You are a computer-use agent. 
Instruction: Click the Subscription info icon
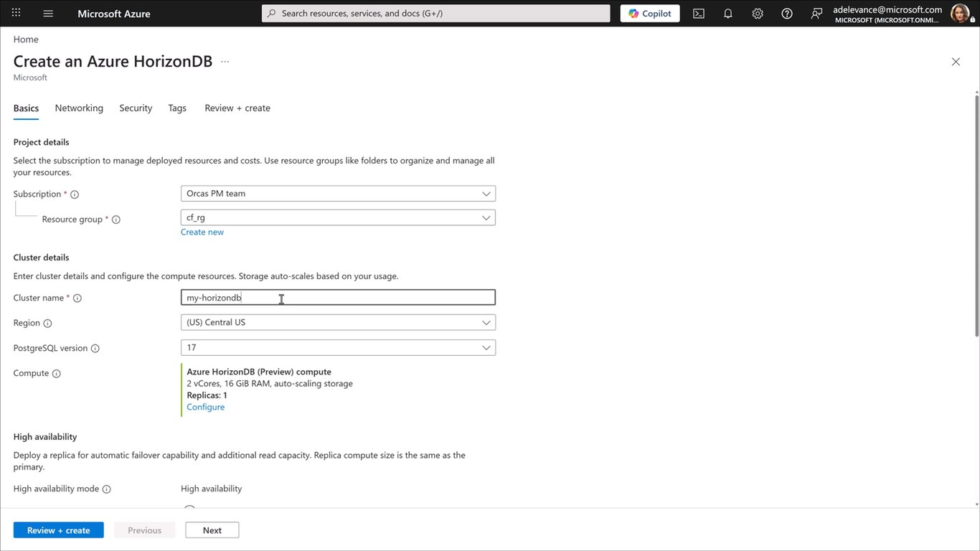click(75, 194)
